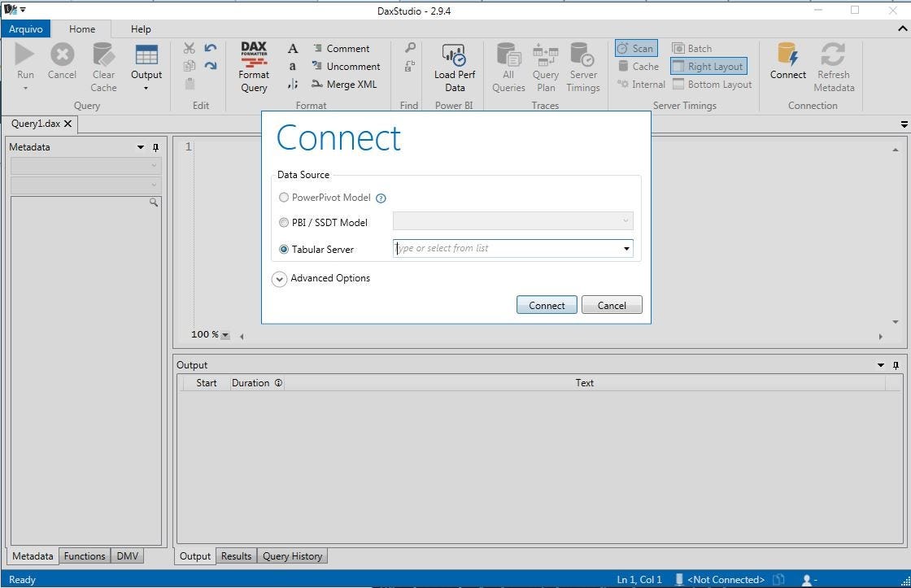Click the Paste icon in Edit group
The height and width of the screenshot is (588, 911).
(x=190, y=84)
